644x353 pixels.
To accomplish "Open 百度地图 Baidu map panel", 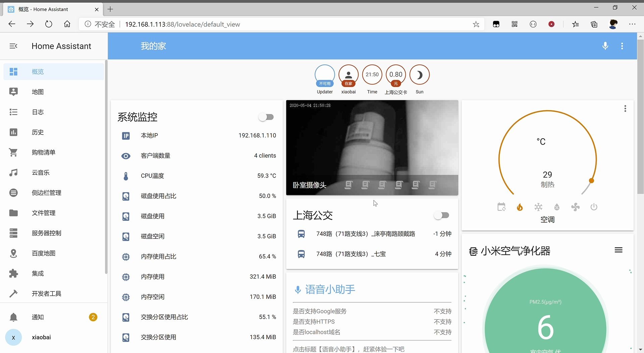I will click(54, 253).
